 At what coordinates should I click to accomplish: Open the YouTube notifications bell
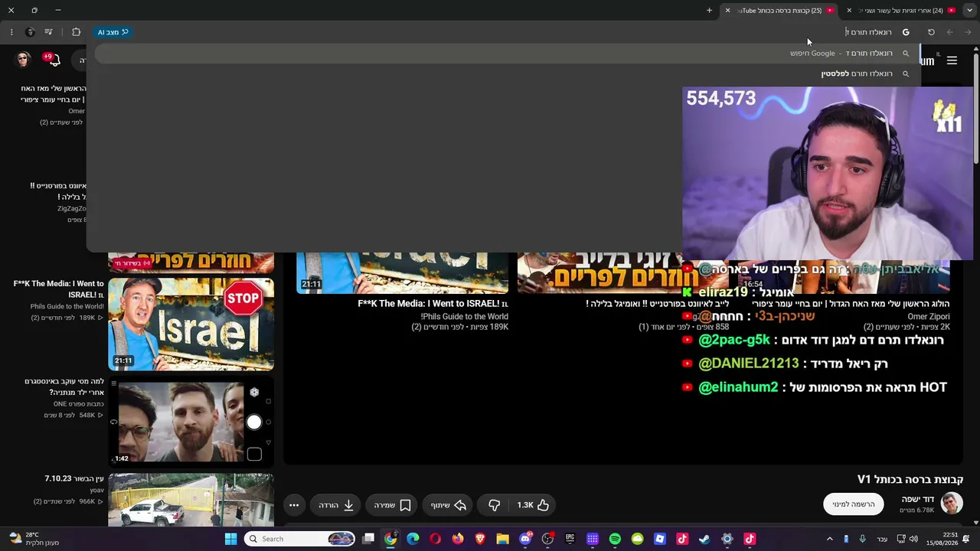click(54, 60)
